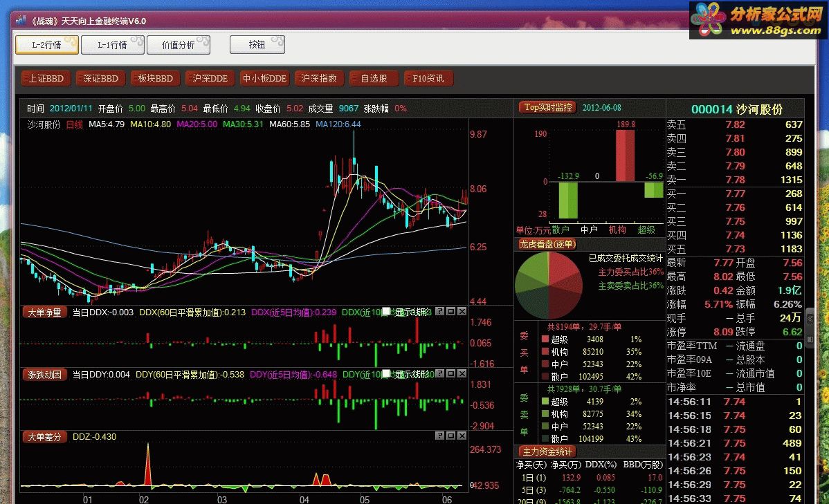Open 价值分析 tab
829x504 pixels.
(x=178, y=45)
